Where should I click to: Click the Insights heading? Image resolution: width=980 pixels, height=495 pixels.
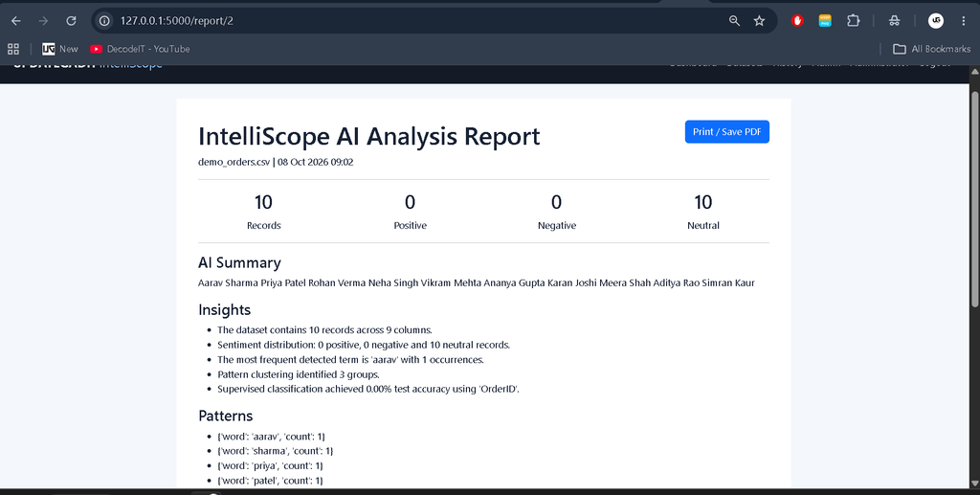click(224, 310)
